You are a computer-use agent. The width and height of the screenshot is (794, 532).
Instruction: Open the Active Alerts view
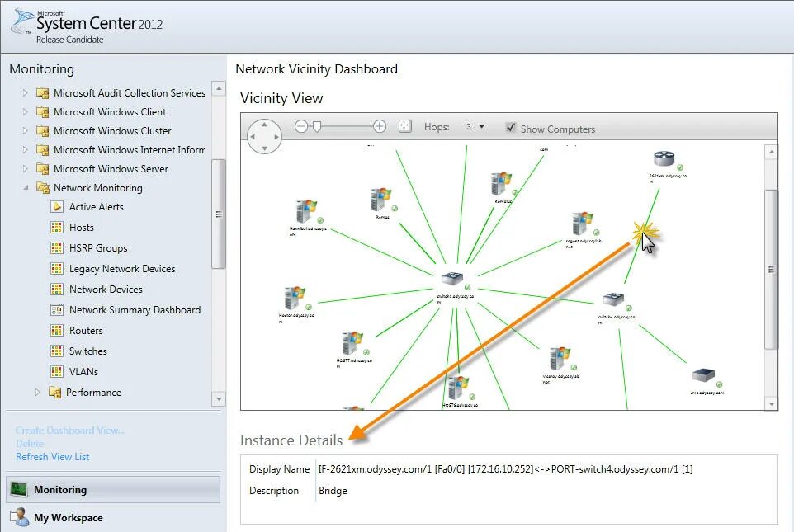(97, 206)
